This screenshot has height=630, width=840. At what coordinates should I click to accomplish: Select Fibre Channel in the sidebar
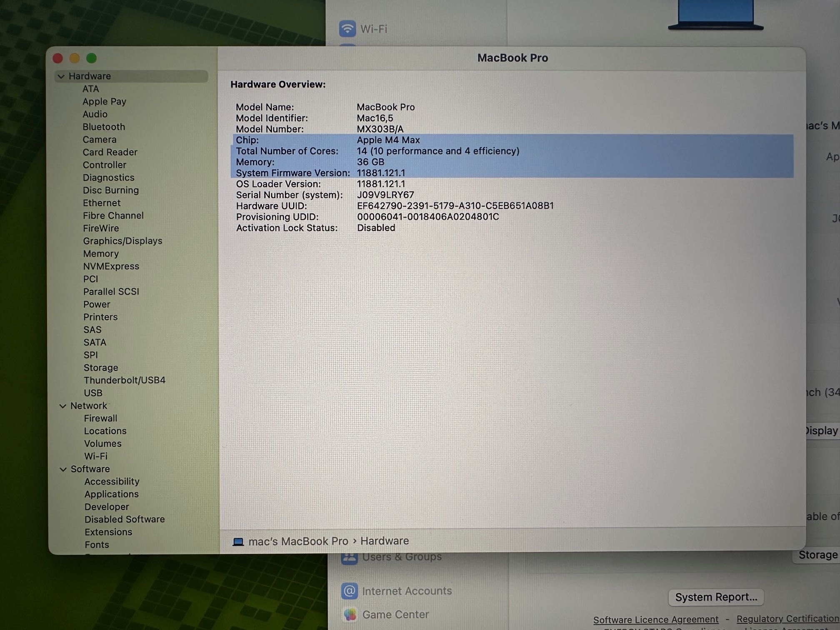coord(113,215)
